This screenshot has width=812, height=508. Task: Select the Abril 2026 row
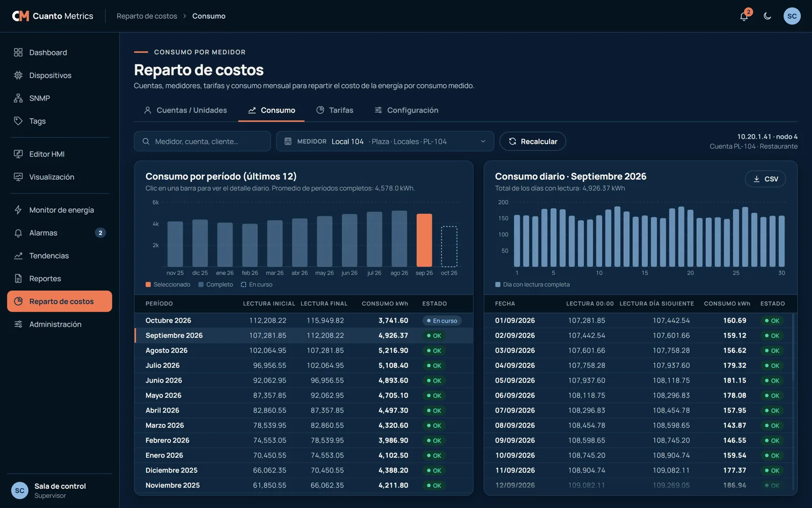304,410
